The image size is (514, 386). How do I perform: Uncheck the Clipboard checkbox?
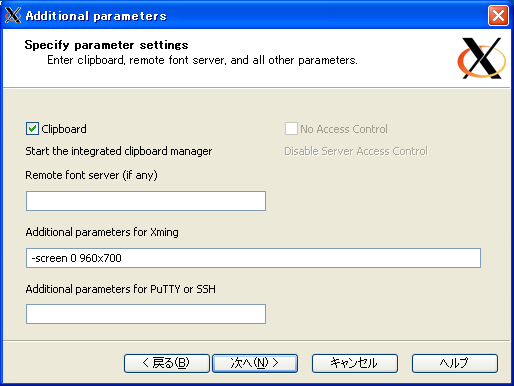32,129
